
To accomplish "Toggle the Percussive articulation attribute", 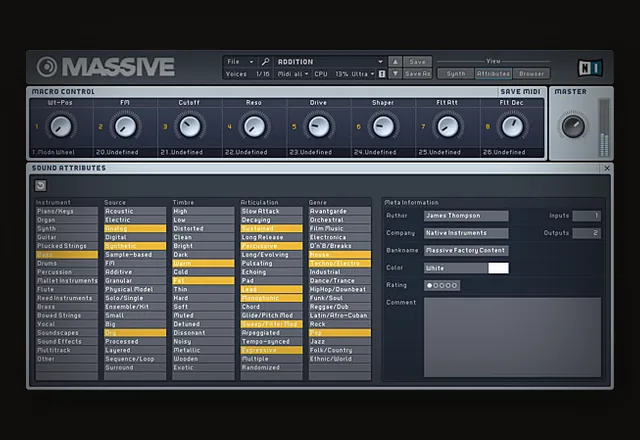I will point(271,246).
